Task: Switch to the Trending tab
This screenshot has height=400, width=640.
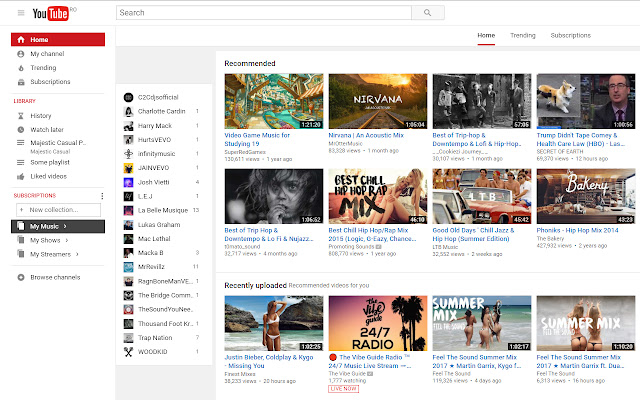Action: [x=522, y=36]
